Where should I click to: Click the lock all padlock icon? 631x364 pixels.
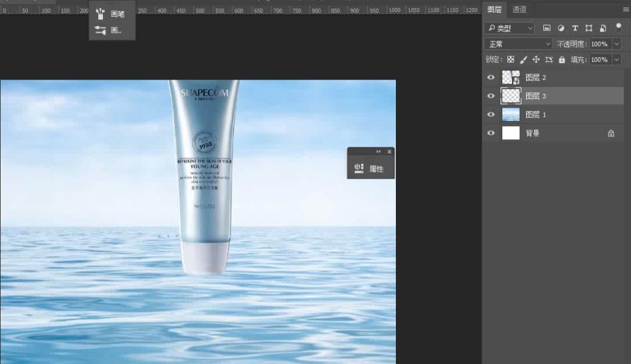(x=562, y=60)
